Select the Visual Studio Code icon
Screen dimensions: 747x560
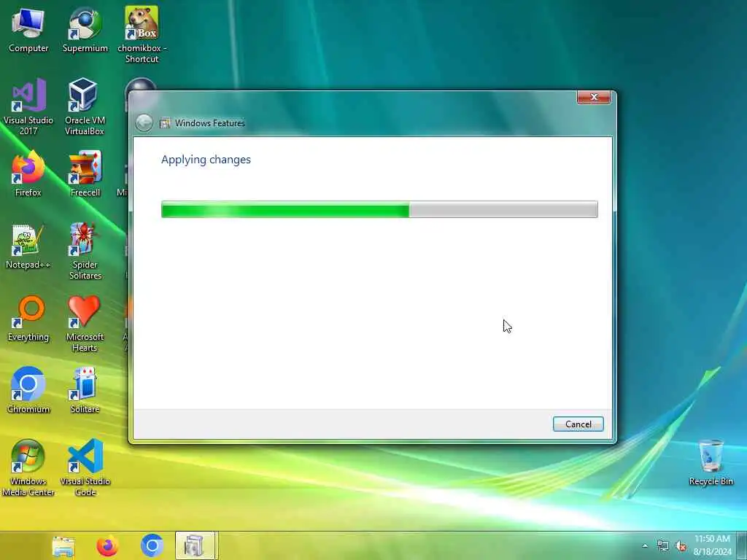click(x=85, y=467)
